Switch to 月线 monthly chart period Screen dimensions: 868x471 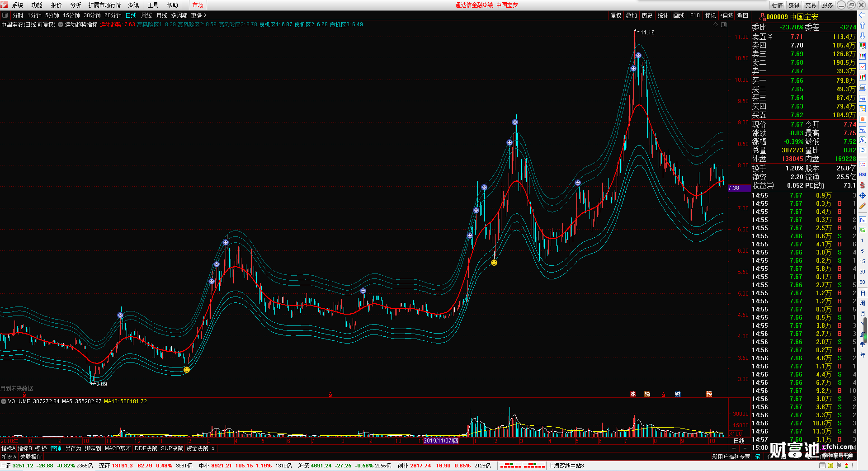point(162,15)
